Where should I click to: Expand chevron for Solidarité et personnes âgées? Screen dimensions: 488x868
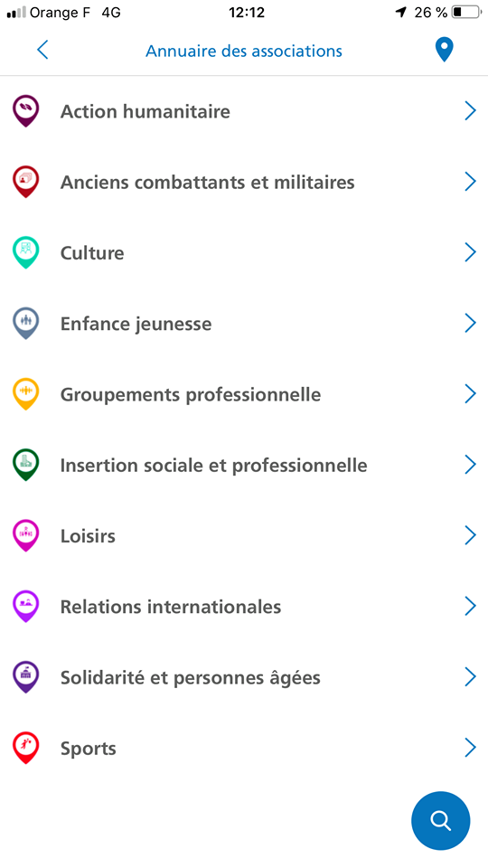click(x=470, y=677)
